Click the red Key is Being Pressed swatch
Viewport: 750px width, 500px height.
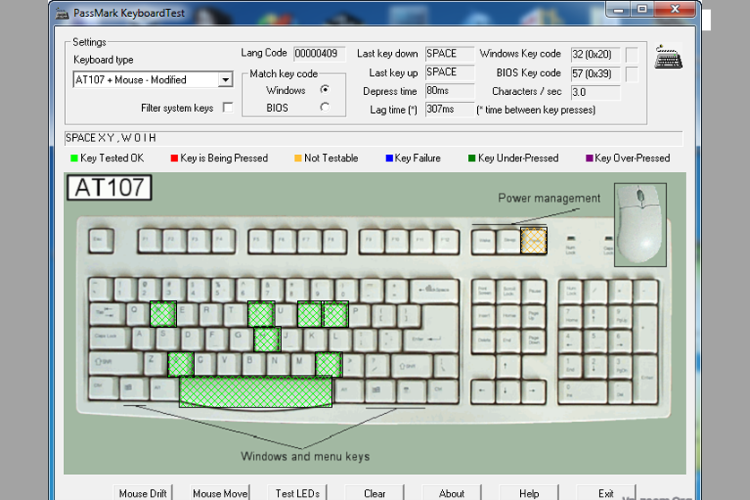pos(174,158)
